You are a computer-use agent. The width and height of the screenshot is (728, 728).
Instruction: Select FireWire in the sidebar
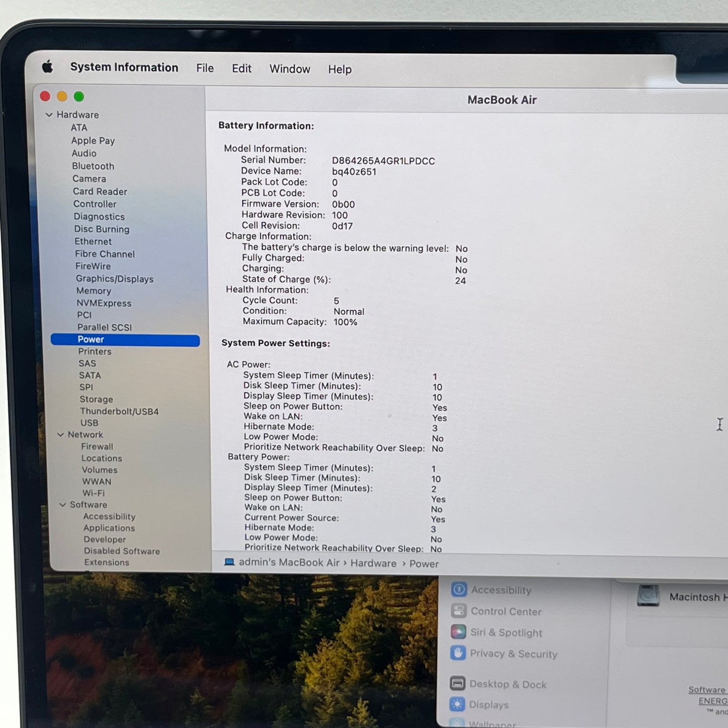93,267
